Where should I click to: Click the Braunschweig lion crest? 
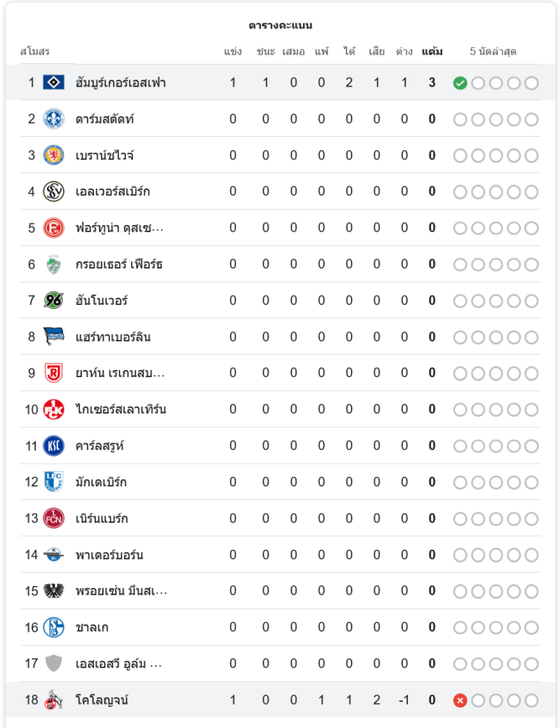coord(54,155)
